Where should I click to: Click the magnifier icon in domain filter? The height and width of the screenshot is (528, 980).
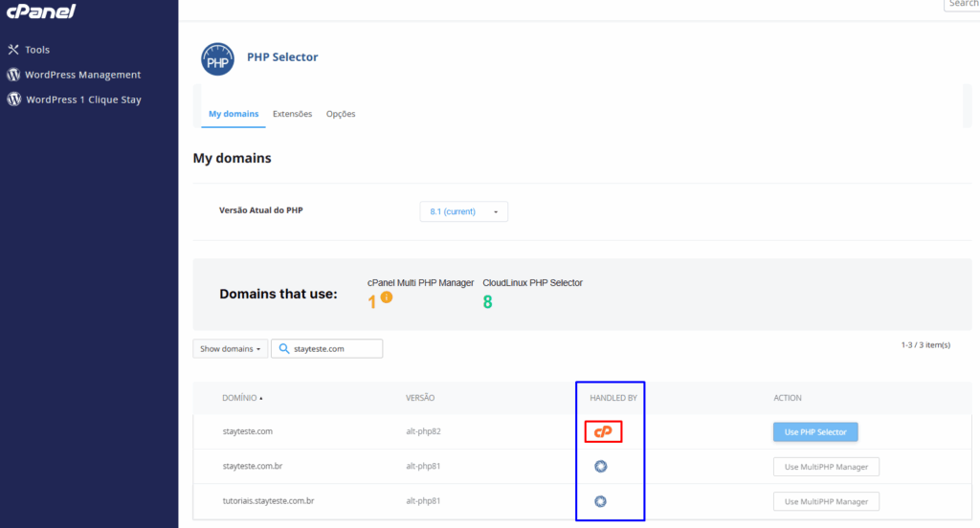click(284, 349)
